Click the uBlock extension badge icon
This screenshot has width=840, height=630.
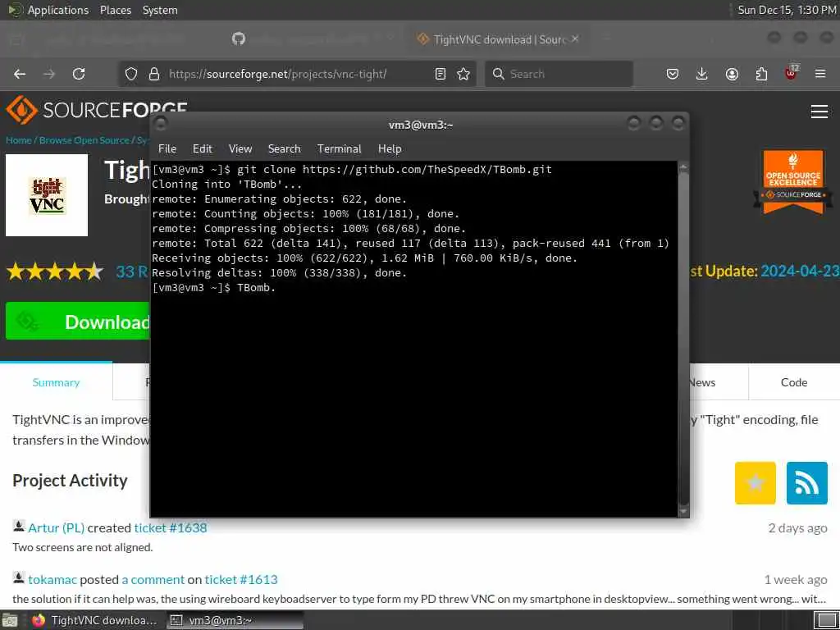click(792, 73)
